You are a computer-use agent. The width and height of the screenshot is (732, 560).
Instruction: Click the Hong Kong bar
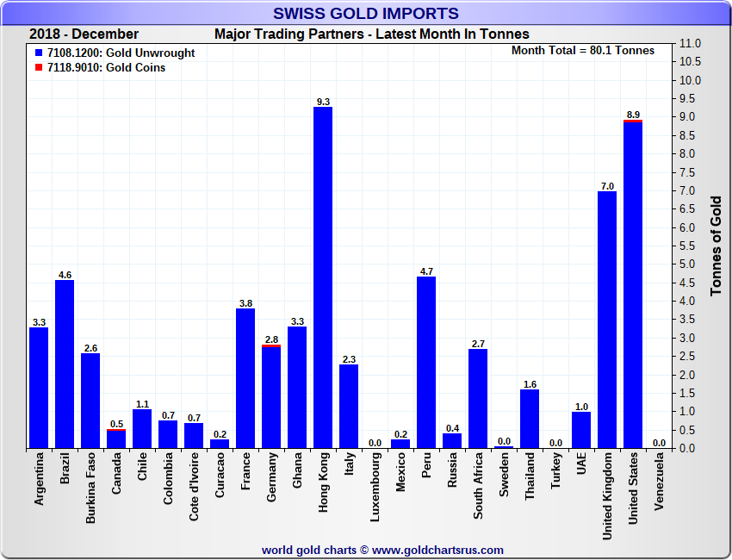(323, 277)
